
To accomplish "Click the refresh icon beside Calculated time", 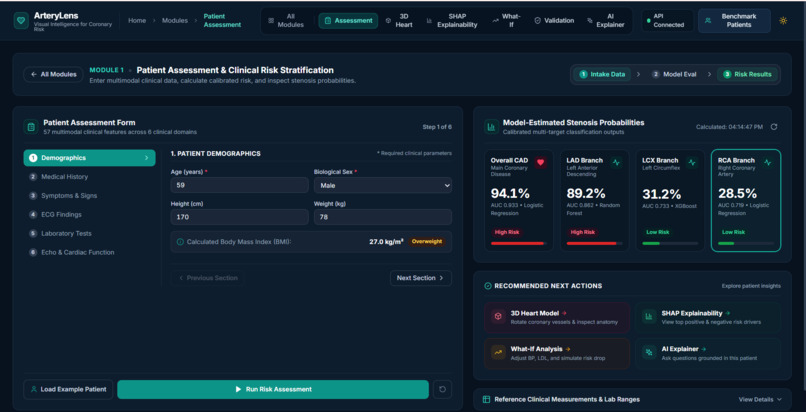I will coord(774,126).
